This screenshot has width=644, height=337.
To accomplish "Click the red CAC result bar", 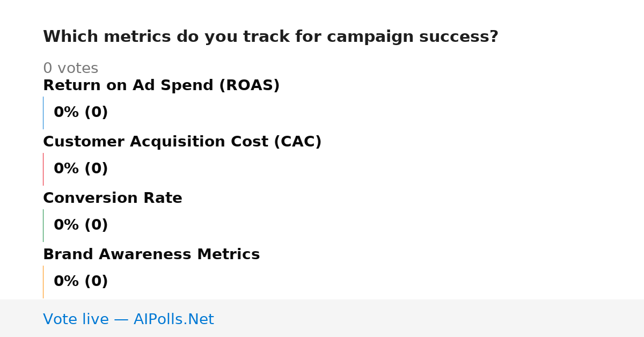I will pos(43,169).
